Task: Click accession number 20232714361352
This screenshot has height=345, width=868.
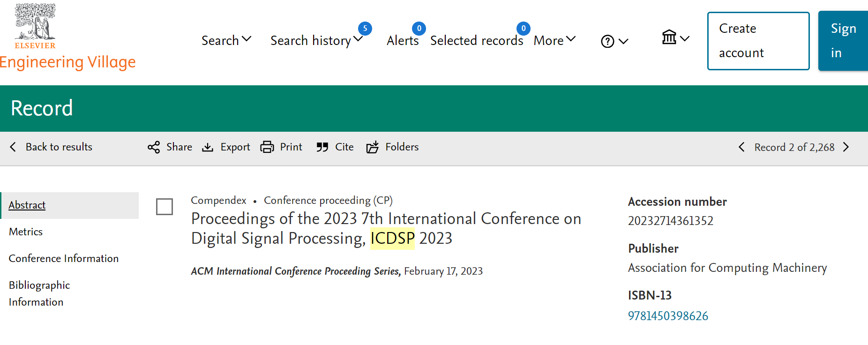Action: coord(671,221)
